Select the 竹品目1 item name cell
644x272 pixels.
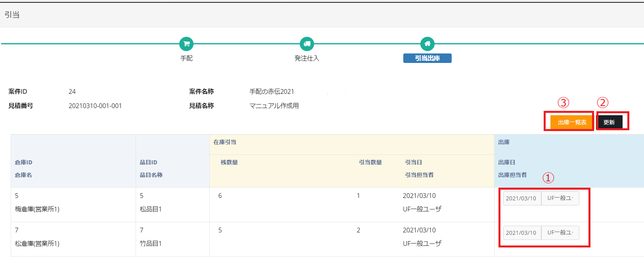151,243
